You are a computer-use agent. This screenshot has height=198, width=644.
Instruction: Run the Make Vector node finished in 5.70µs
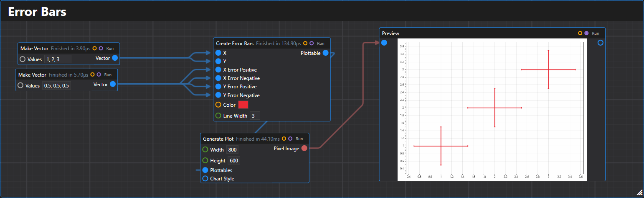tap(108, 75)
